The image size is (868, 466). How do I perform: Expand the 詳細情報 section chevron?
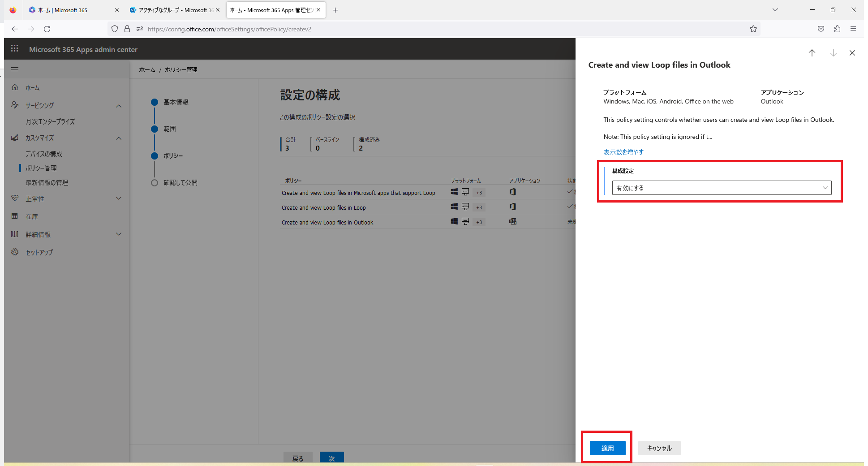point(119,234)
